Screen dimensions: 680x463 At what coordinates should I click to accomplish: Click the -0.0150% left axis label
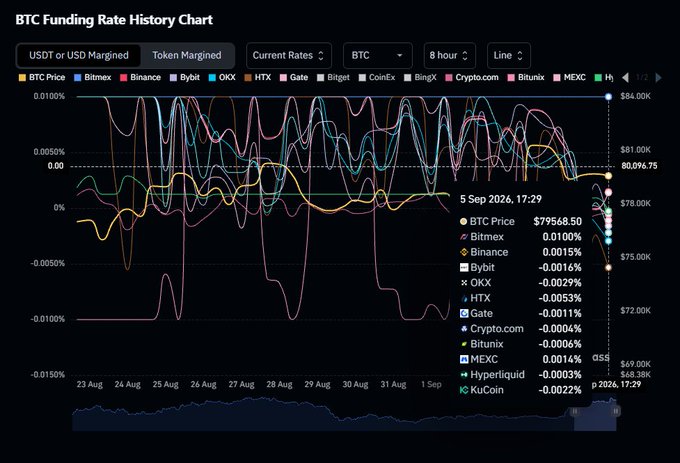(x=47, y=375)
